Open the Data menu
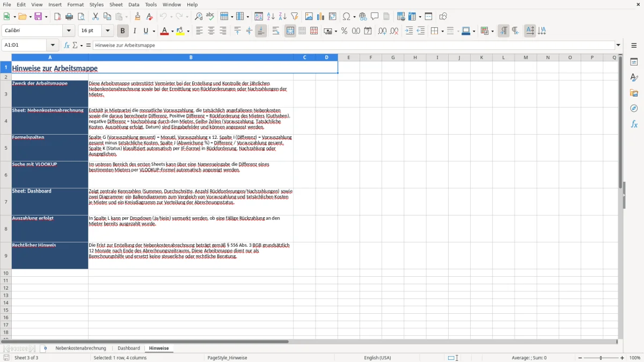644x362 pixels. tap(134, 4)
